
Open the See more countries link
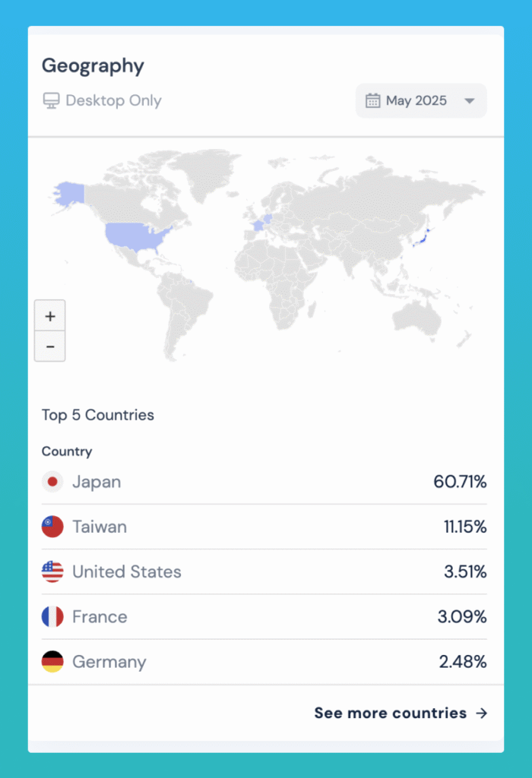pyautogui.click(x=391, y=713)
